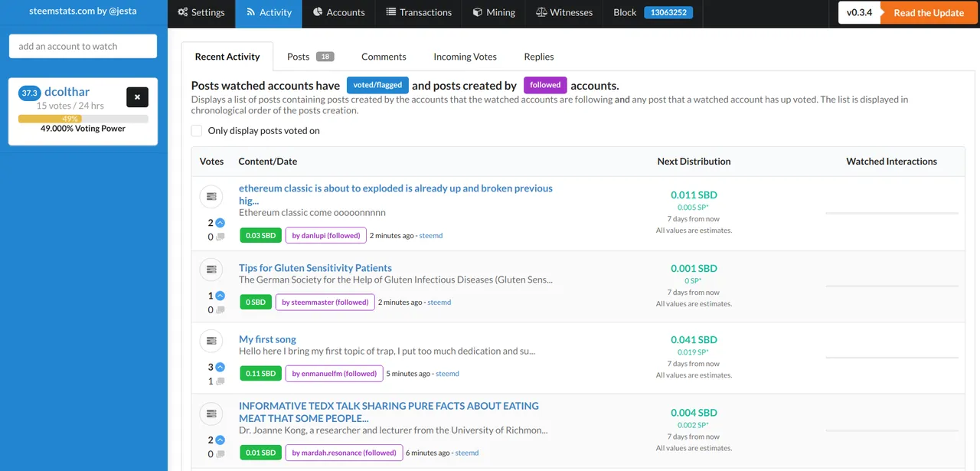Click the upvote arrow on ethereum classic post
Viewport: 980px width, 471px height.
[220, 223]
